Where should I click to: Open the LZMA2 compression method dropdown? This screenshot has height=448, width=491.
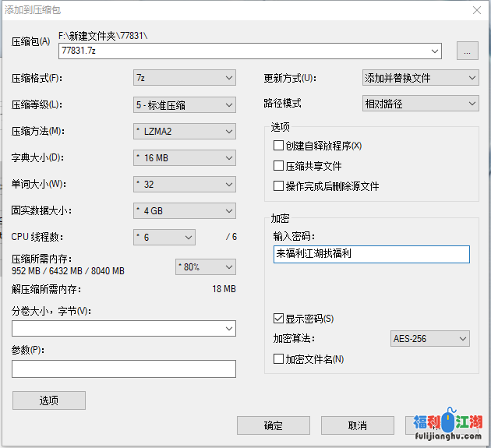pos(184,131)
